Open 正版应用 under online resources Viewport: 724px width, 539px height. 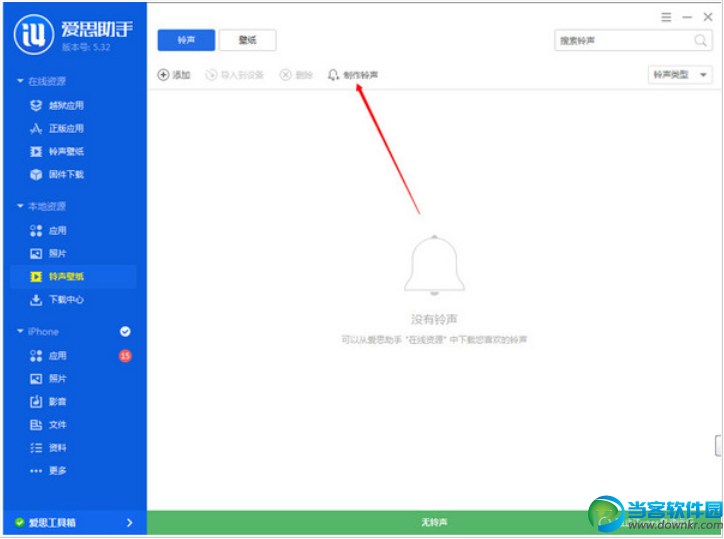[57, 128]
